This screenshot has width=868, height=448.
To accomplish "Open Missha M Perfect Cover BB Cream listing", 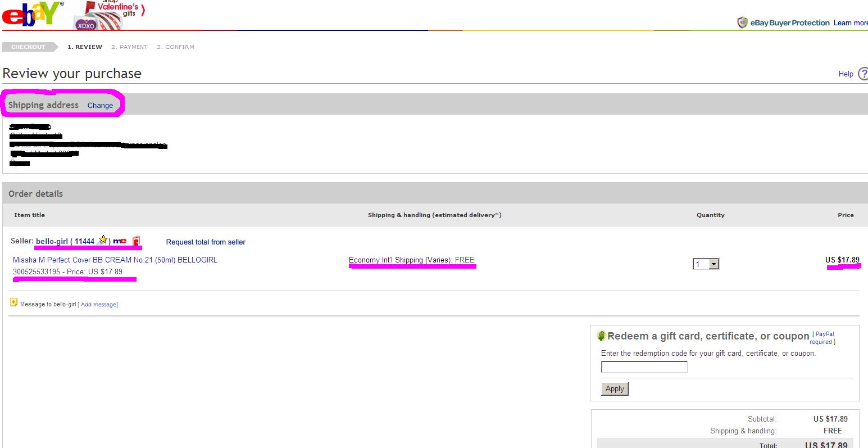I will click(115, 260).
